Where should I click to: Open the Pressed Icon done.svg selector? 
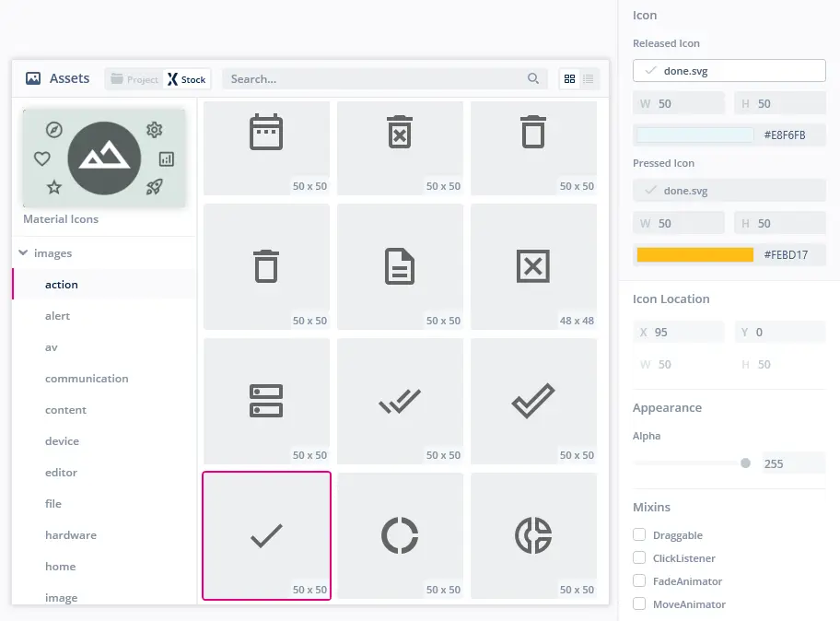(x=729, y=191)
